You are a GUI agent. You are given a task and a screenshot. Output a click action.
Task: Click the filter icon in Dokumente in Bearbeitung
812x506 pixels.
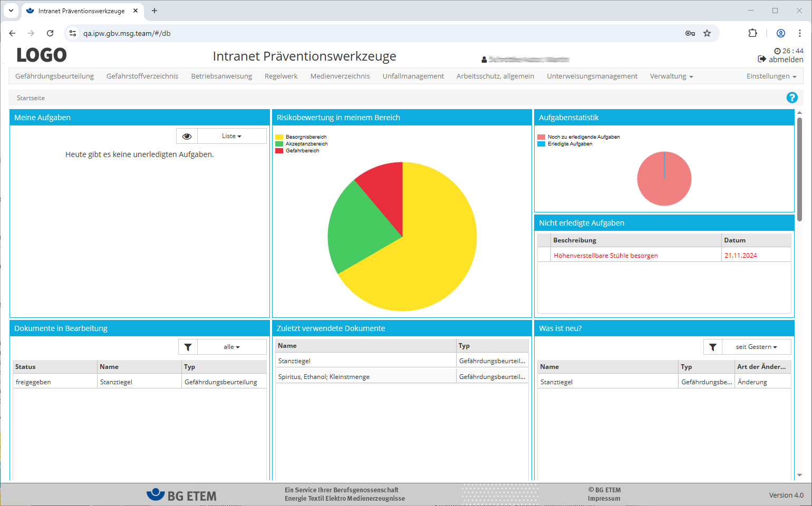point(188,347)
